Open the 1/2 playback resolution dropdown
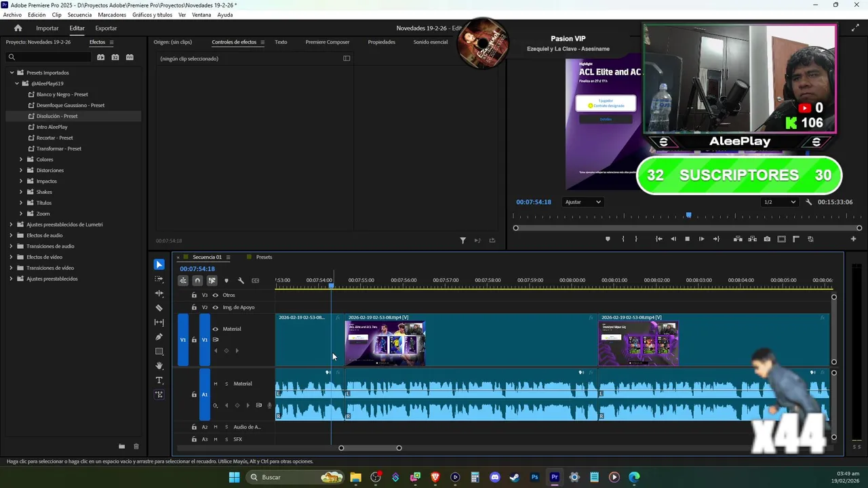Viewport: 868px width, 488px height. click(779, 202)
